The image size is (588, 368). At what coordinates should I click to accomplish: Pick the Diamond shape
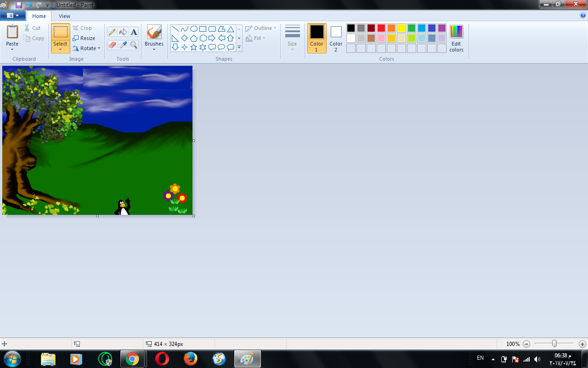pos(184,38)
